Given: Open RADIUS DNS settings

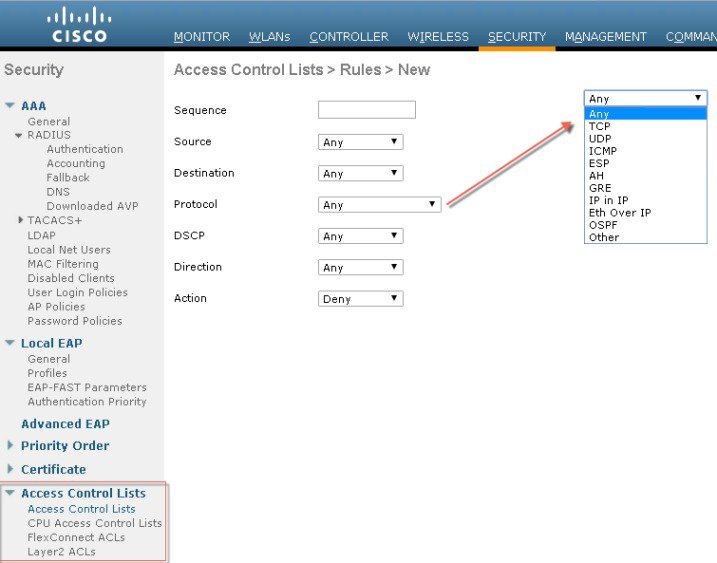Looking at the screenshot, I should [58, 192].
